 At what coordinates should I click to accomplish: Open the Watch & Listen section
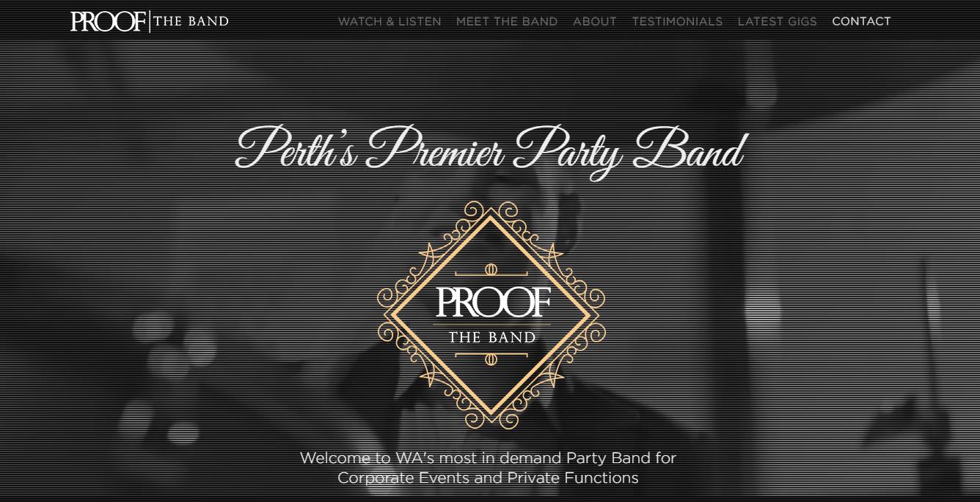pos(390,21)
